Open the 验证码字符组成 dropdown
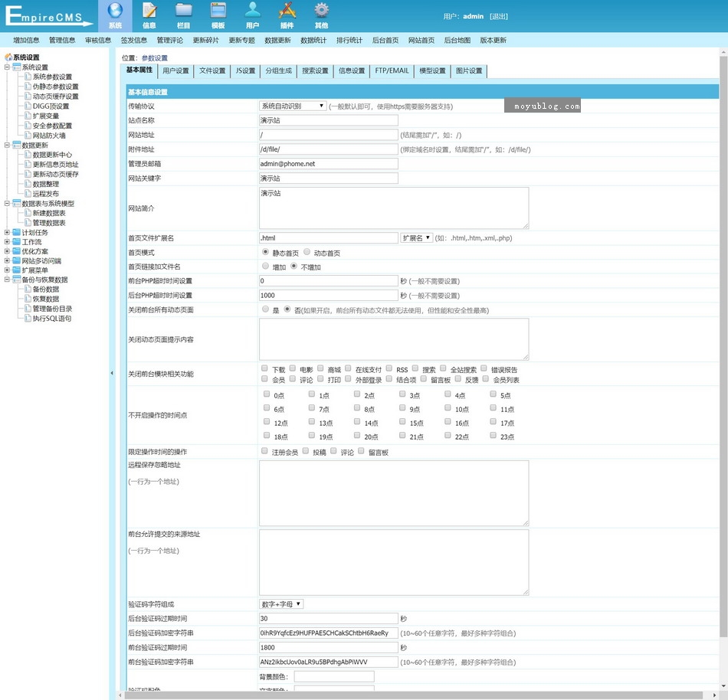 pos(281,604)
